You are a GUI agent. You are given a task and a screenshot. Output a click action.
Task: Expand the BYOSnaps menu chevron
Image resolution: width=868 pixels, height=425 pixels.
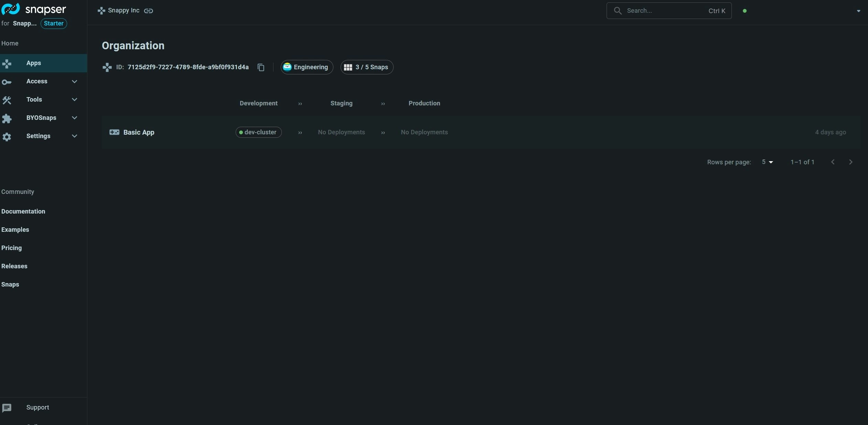click(x=74, y=118)
